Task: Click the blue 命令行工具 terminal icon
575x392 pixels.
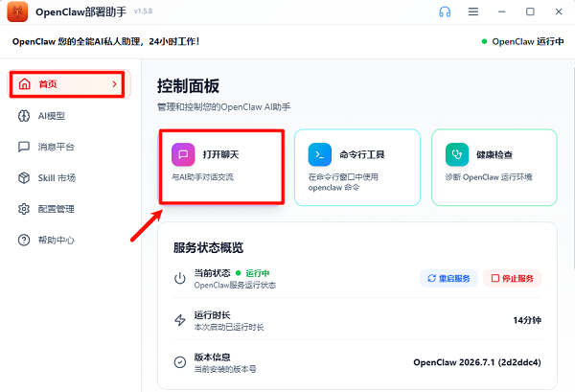Action: coord(320,154)
